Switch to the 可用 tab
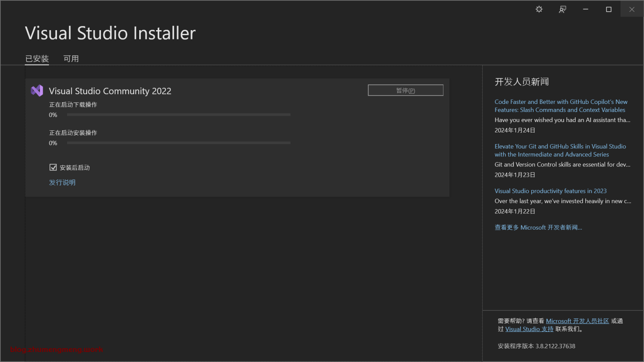 click(x=71, y=59)
